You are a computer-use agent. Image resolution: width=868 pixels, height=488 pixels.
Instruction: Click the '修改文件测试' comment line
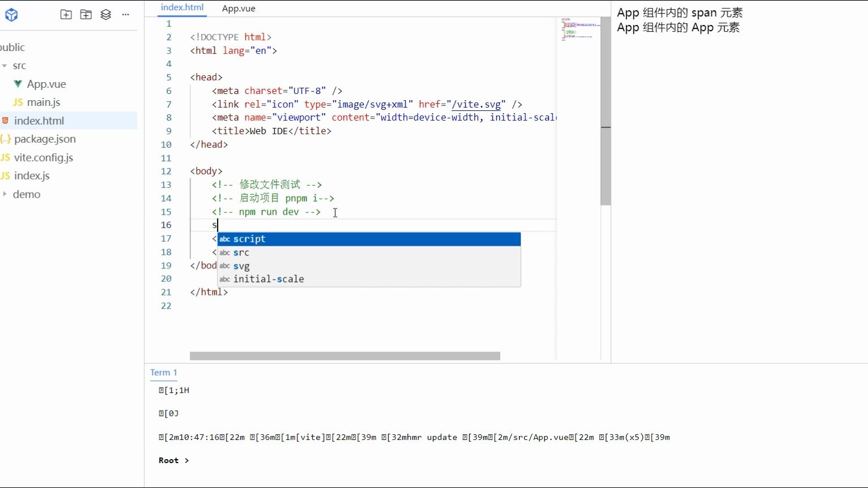click(267, 185)
